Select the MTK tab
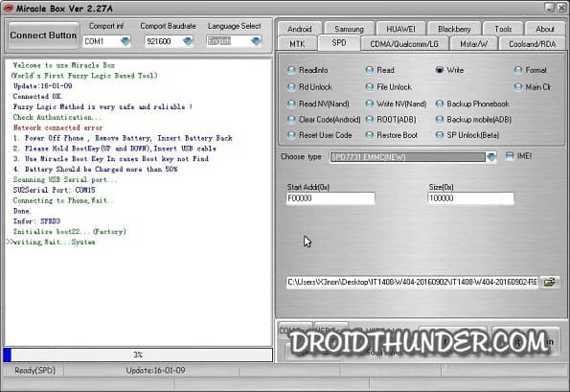This screenshot has height=392, width=570. pyautogui.click(x=297, y=44)
